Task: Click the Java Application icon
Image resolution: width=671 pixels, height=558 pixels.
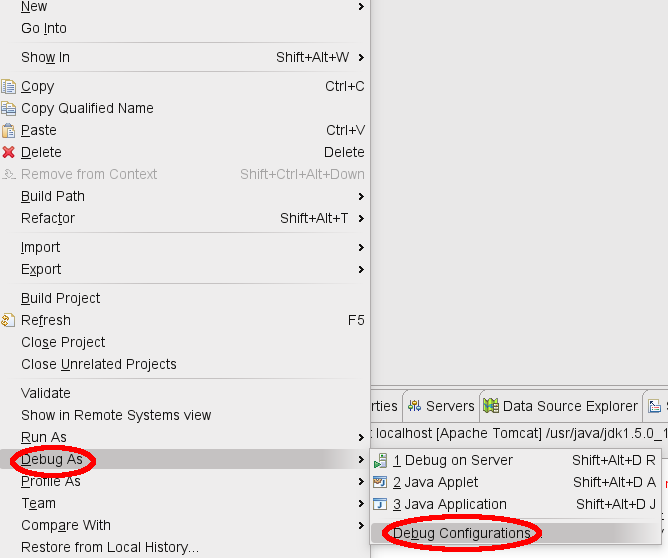Action: click(380, 505)
